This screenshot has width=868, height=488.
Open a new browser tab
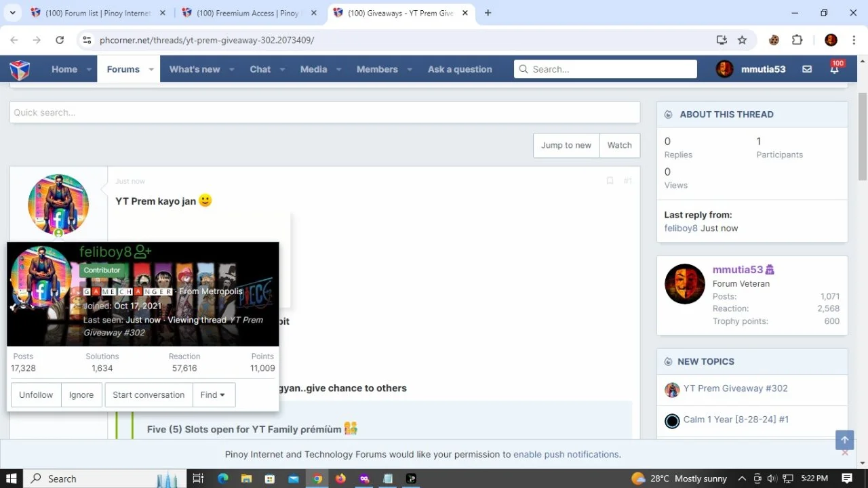click(488, 13)
